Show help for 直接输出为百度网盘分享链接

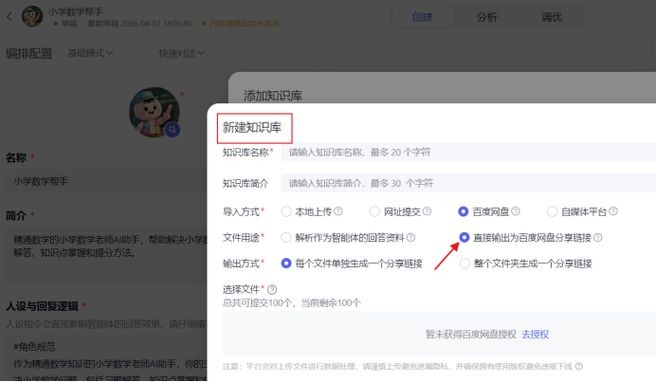coord(598,238)
